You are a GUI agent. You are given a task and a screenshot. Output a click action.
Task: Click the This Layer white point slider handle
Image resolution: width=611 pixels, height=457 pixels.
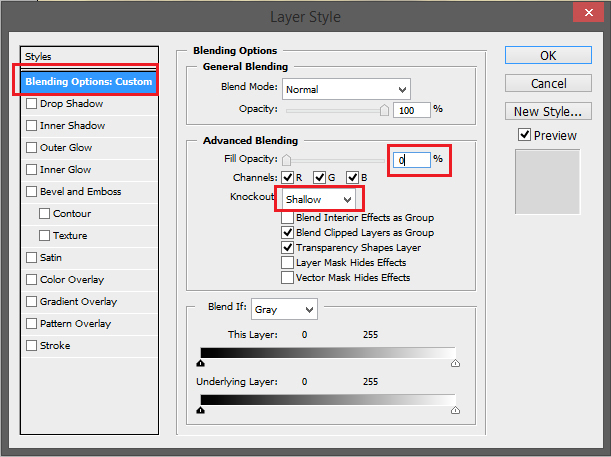[x=456, y=366]
